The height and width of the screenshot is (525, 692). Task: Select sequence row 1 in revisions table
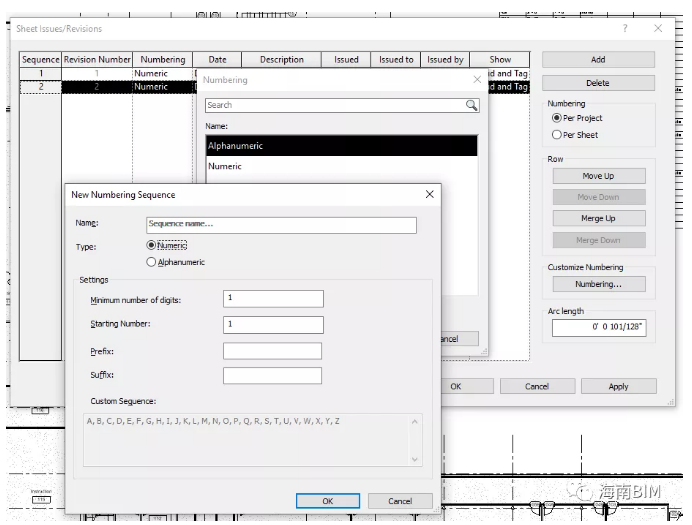[x=41, y=73]
